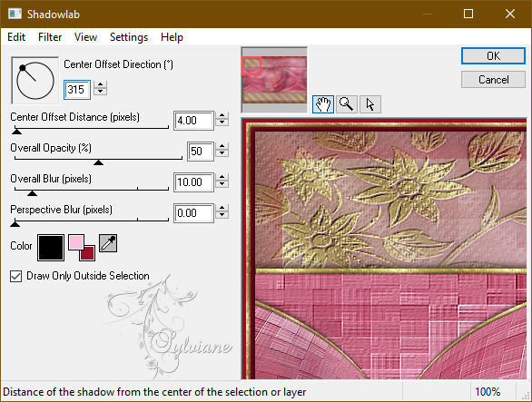
Task: Increase Overall Blur stepper value
Action: (222, 178)
